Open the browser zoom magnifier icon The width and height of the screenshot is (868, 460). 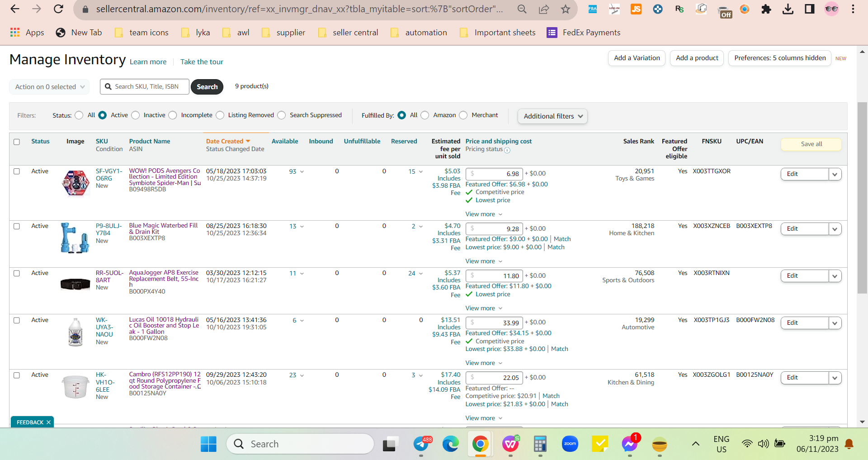pos(522,9)
